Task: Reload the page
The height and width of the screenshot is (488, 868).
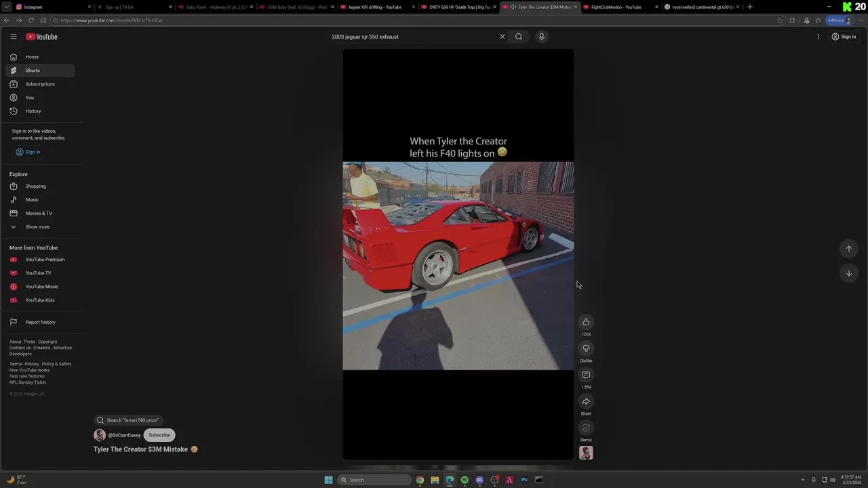Action: (x=31, y=20)
